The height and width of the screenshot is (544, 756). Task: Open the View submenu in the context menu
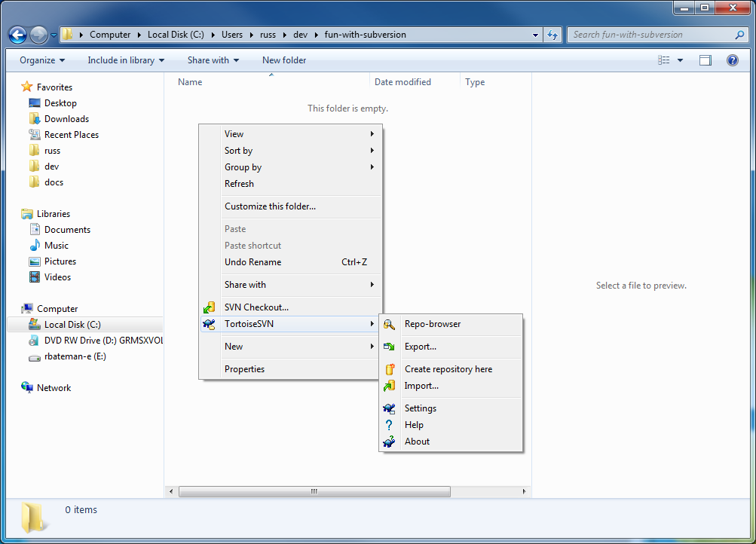point(290,134)
